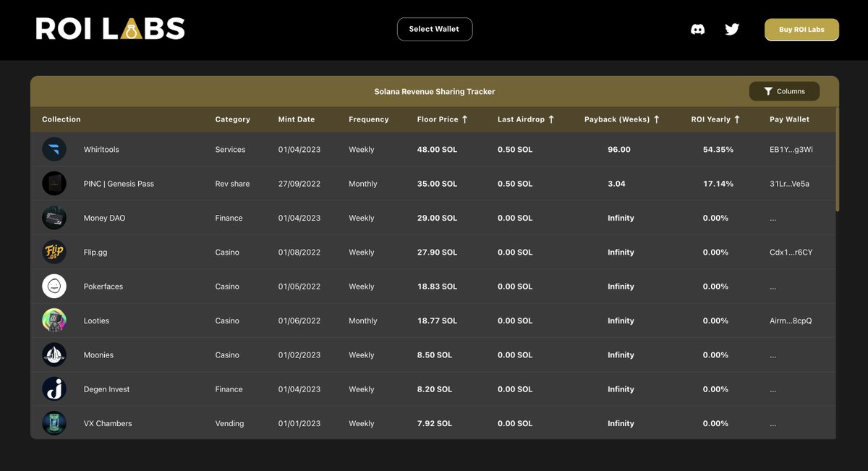
Task: Click the Frequency column header
Action: tap(369, 119)
